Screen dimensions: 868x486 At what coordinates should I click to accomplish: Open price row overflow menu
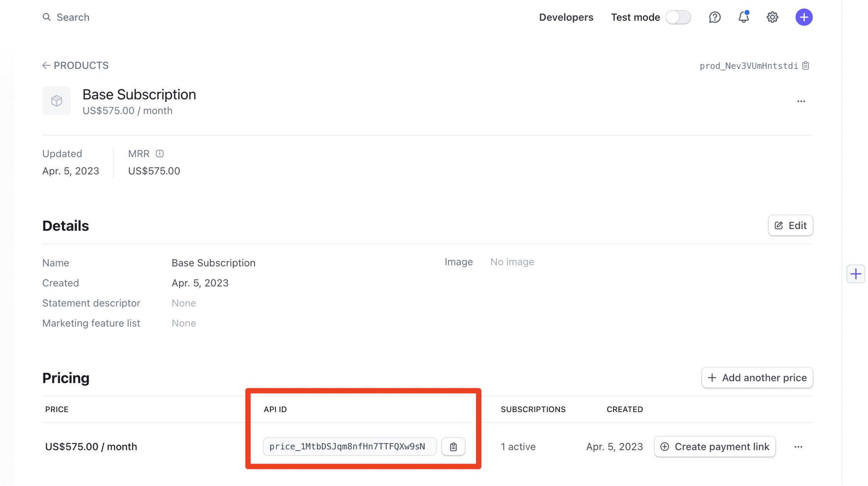(x=798, y=447)
